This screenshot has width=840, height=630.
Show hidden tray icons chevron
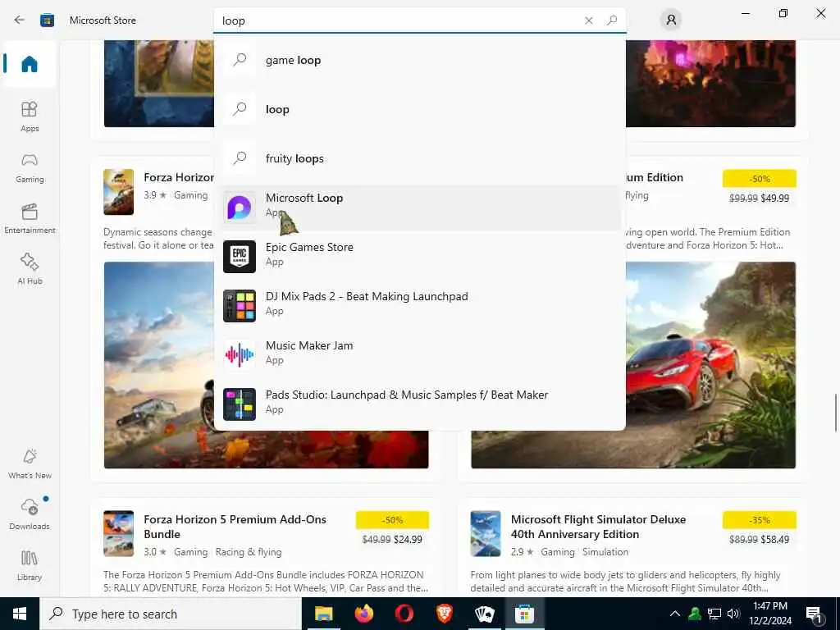[x=675, y=614]
